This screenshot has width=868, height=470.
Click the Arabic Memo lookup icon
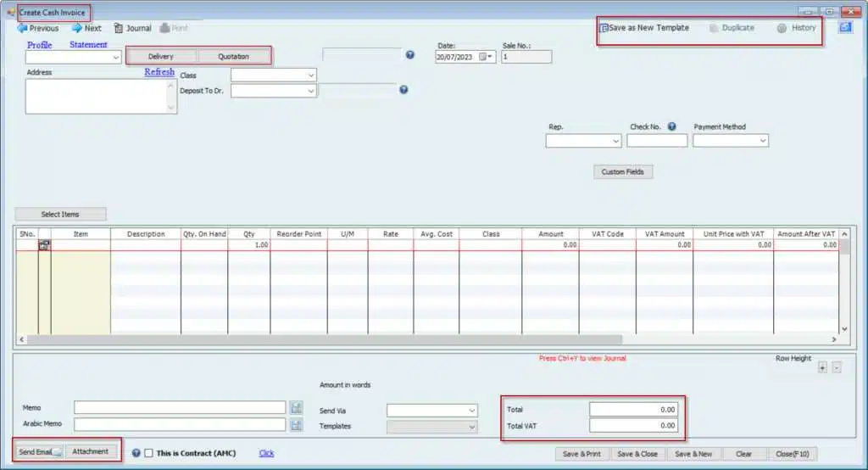pos(296,424)
